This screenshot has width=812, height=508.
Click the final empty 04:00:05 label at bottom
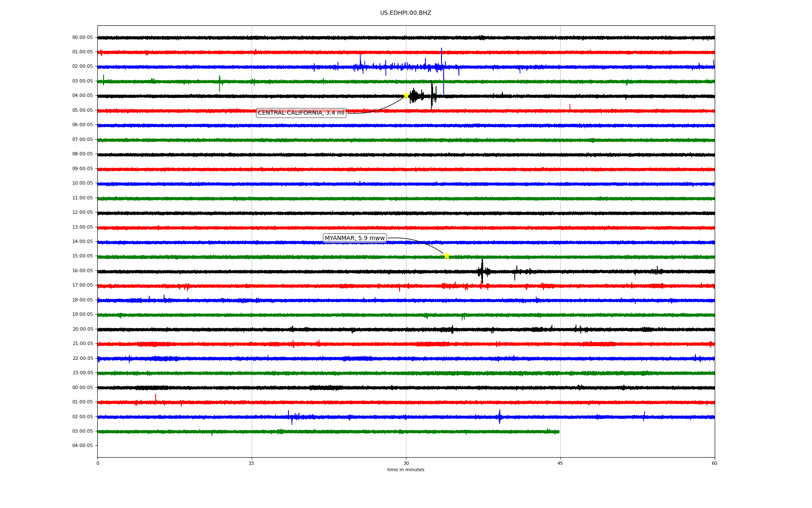82,445
